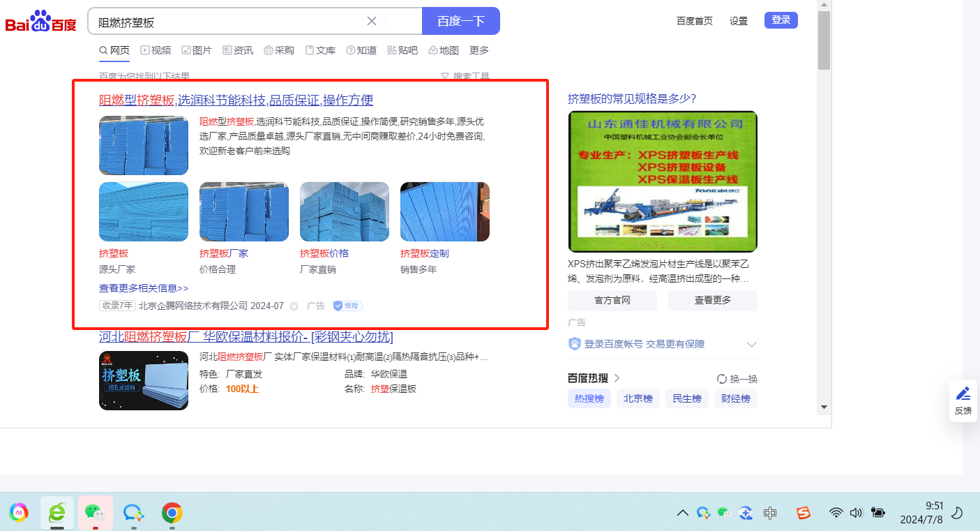
Task: Select the 网页 tab
Action: click(114, 50)
